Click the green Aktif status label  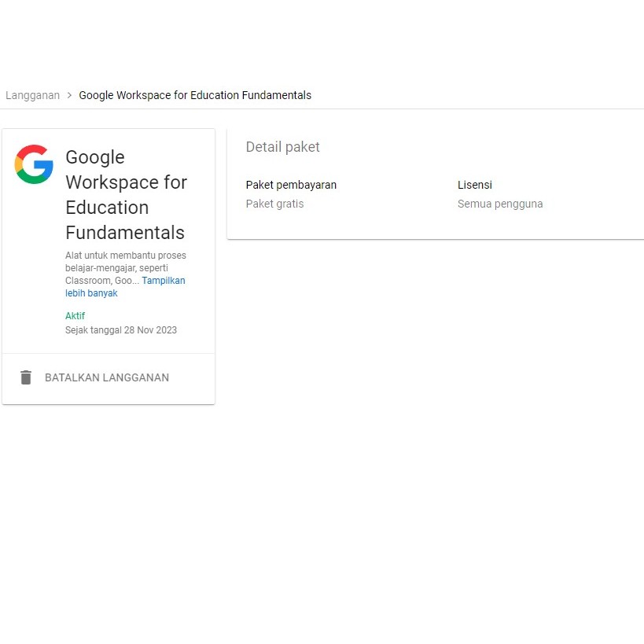coord(75,315)
